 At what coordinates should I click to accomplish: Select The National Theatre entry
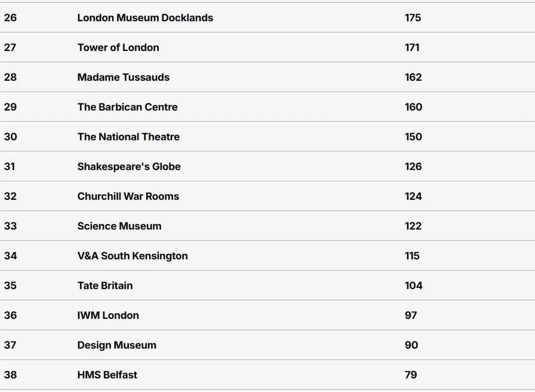pos(128,137)
